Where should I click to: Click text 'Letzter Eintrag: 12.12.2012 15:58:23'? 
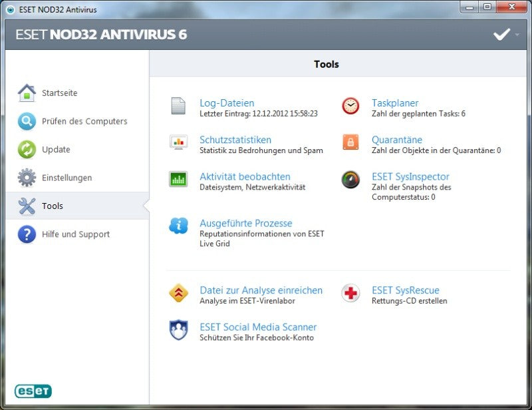(x=259, y=114)
